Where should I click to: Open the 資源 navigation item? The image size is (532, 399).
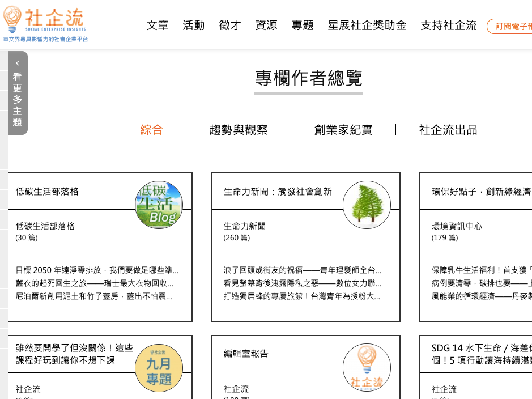(x=266, y=26)
